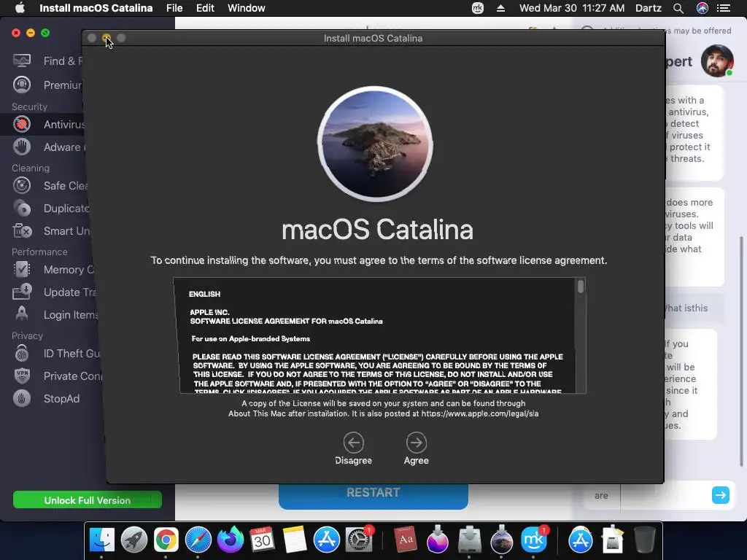Open Spotlight search magnifier icon
The width and height of the screenshot is (747, 560).
coord(678,8)
